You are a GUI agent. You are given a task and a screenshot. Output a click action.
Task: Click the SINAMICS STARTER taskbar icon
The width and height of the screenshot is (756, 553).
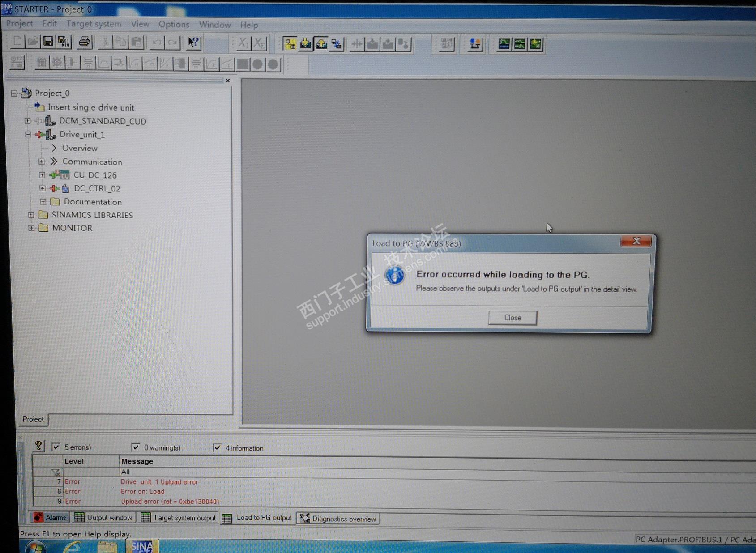pyautogui.click(x=142, y=547)
